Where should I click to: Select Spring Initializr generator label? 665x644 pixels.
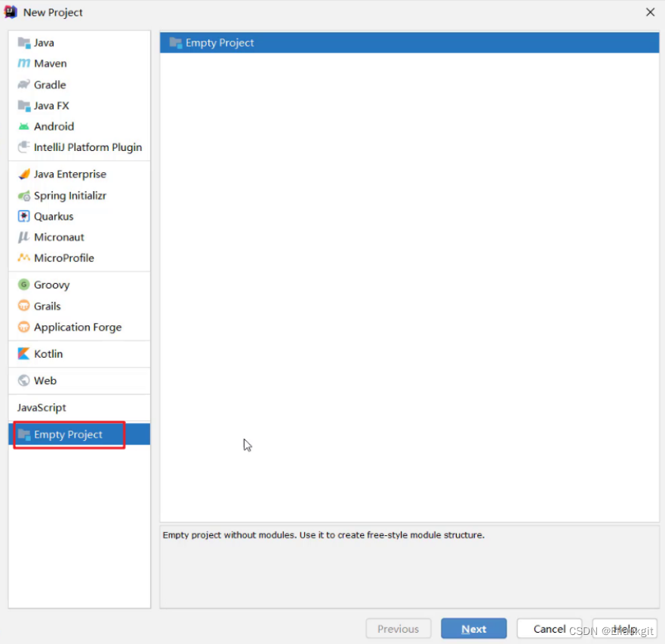click(x=70, y=196)
